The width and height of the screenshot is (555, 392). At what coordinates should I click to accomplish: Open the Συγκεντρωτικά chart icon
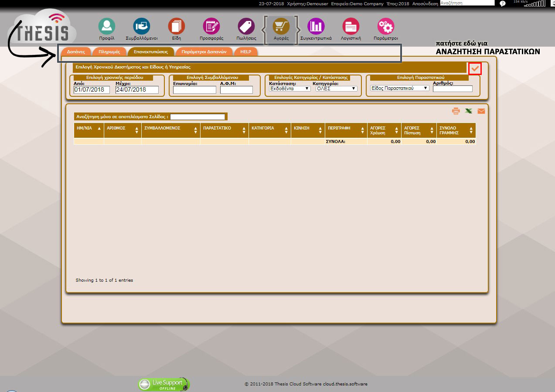[316, 27]
